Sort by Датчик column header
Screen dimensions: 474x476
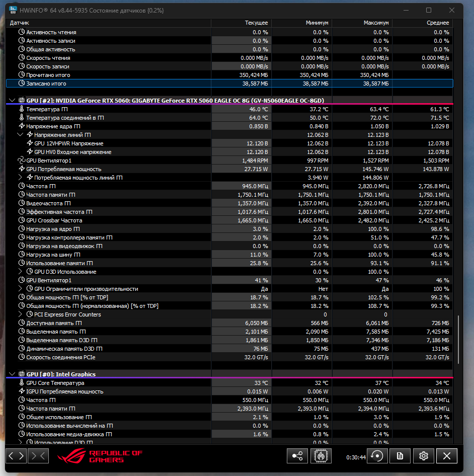pyautogui.click(x=108, y=23)
